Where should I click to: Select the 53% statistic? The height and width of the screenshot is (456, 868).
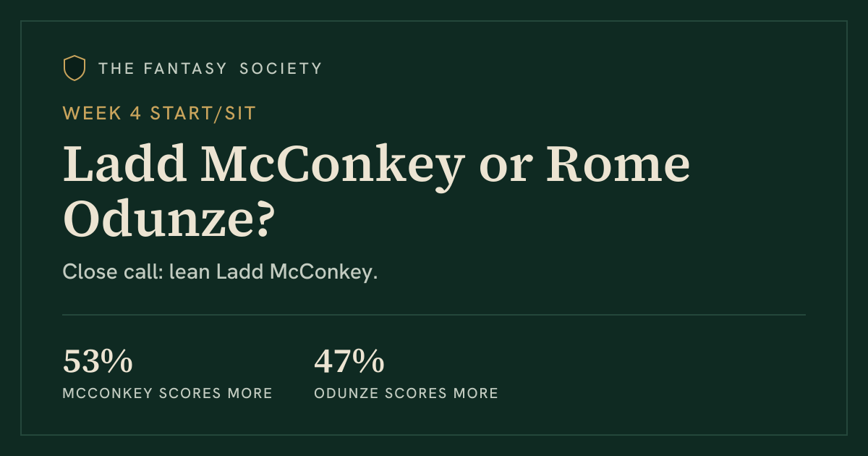pyautogui.click(x=98, y=362)
